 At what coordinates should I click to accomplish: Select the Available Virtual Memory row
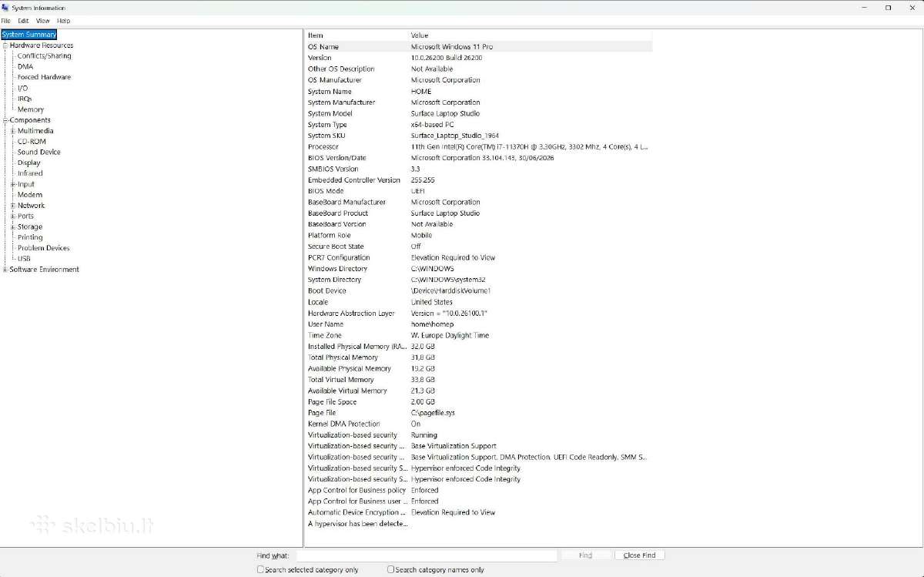(479, 391)
